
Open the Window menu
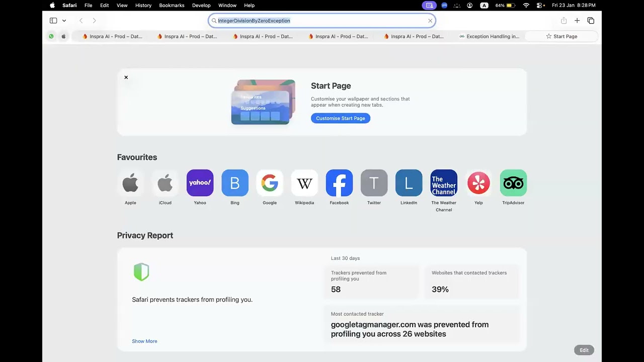227,6
